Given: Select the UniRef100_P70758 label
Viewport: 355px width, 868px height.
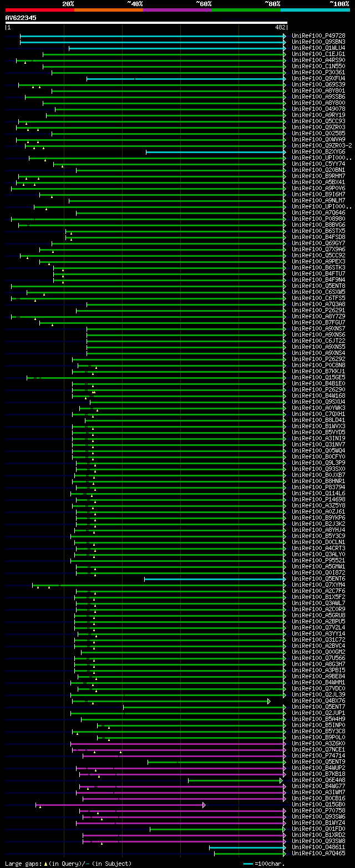Looking at the screenshot, I should 318,811.
